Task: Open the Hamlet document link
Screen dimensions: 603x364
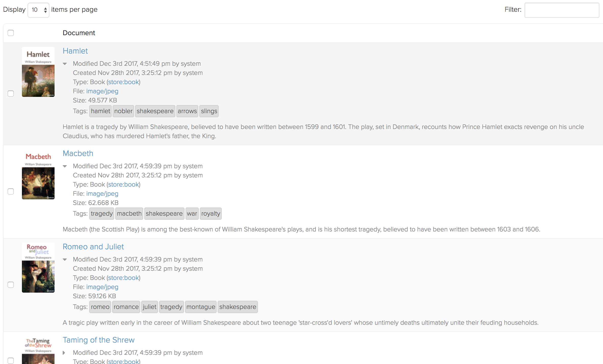Action: [x=75, y=51]
